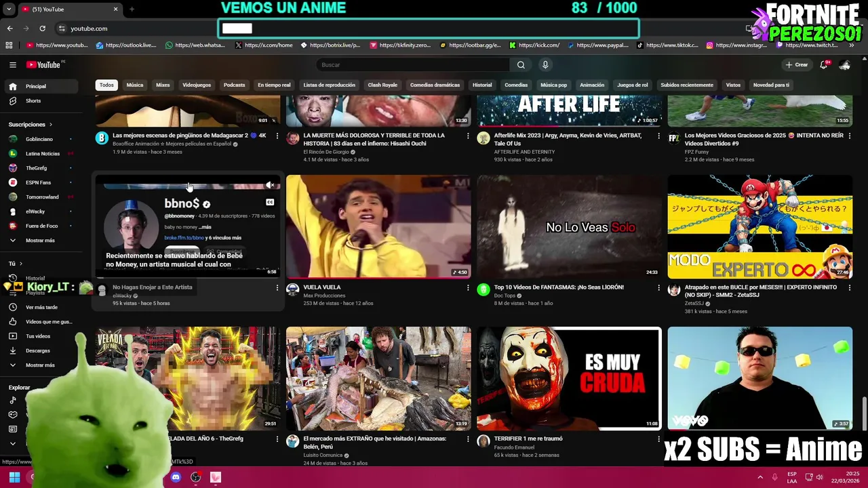
Task: Select the Novedad para ti chip
Action: coord(771,85)
